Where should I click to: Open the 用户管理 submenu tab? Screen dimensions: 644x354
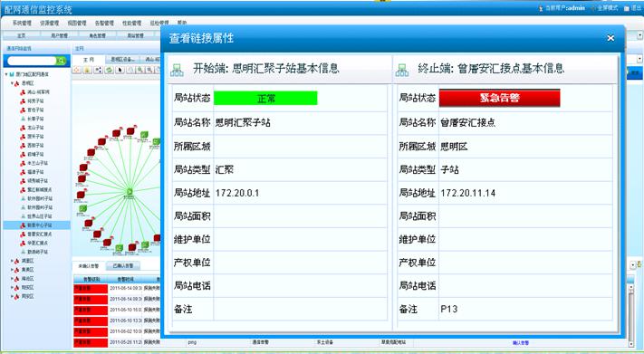59,35
